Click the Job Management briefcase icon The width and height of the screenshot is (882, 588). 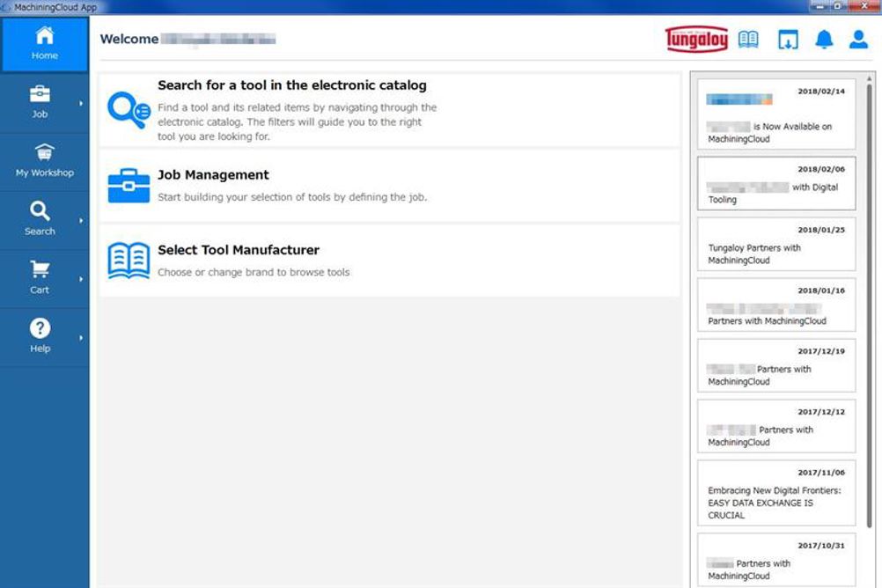pyautogui.click(x=129, y=186)
